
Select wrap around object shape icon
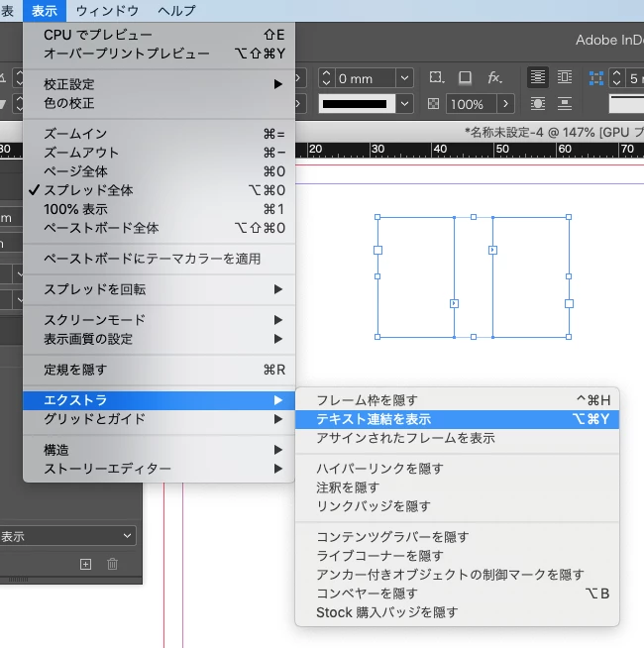[x=537, y=103]
